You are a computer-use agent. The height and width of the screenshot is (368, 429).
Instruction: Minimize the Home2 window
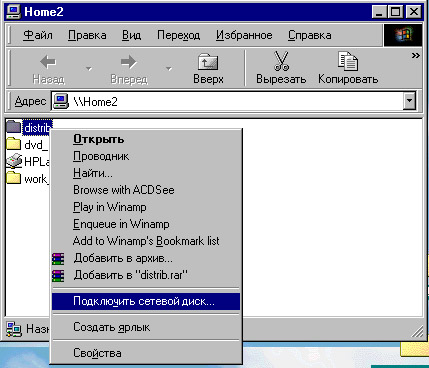tap(379, 12)
